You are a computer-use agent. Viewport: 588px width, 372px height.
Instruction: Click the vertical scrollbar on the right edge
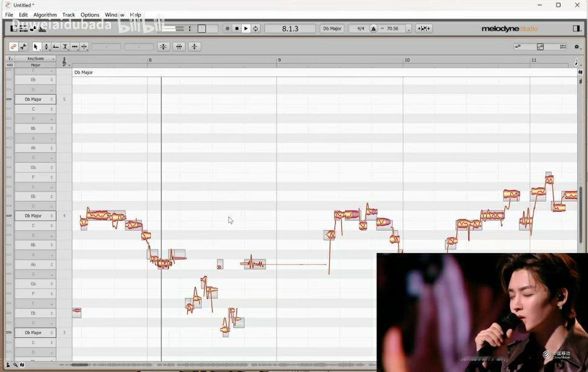581,214
